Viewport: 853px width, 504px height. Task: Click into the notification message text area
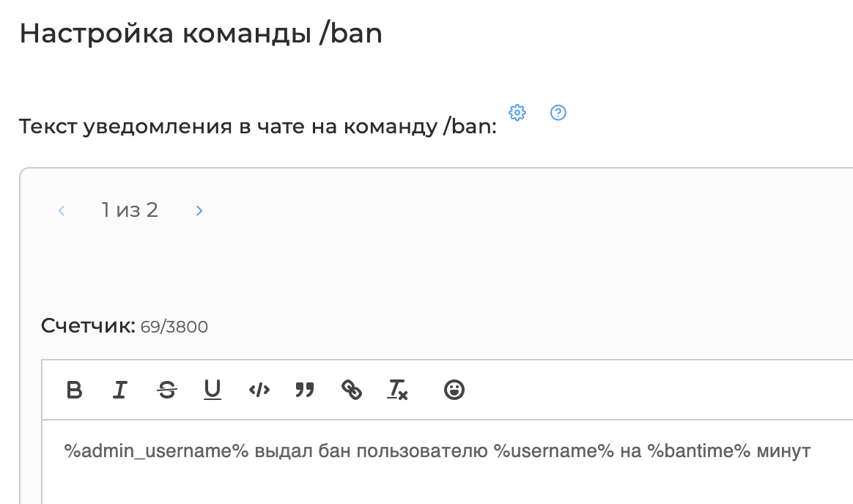(447, 462)
